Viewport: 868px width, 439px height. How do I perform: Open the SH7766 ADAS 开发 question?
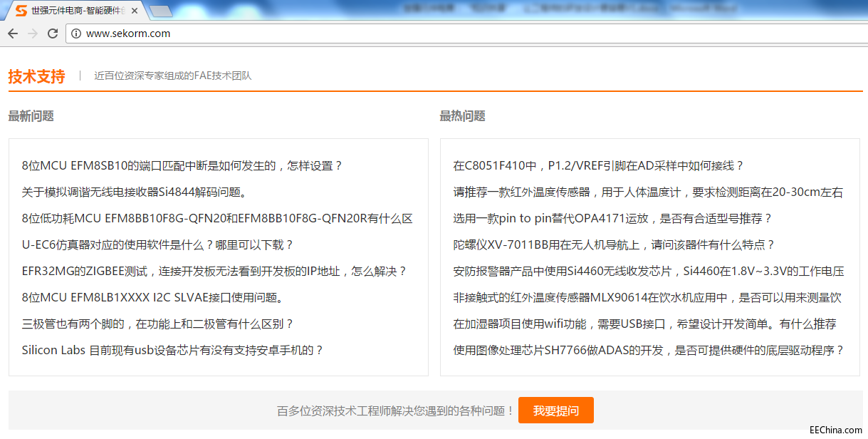pos(649,351)
